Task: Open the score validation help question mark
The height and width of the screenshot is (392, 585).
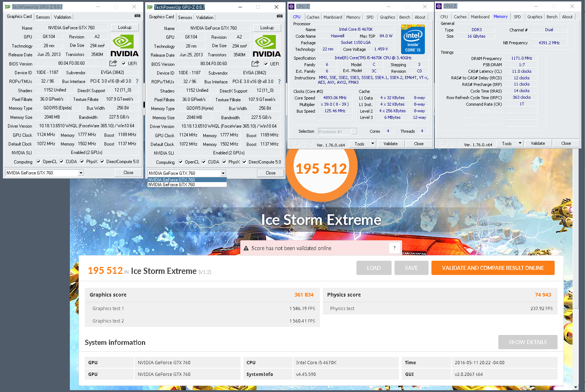Action: point(394,248)
